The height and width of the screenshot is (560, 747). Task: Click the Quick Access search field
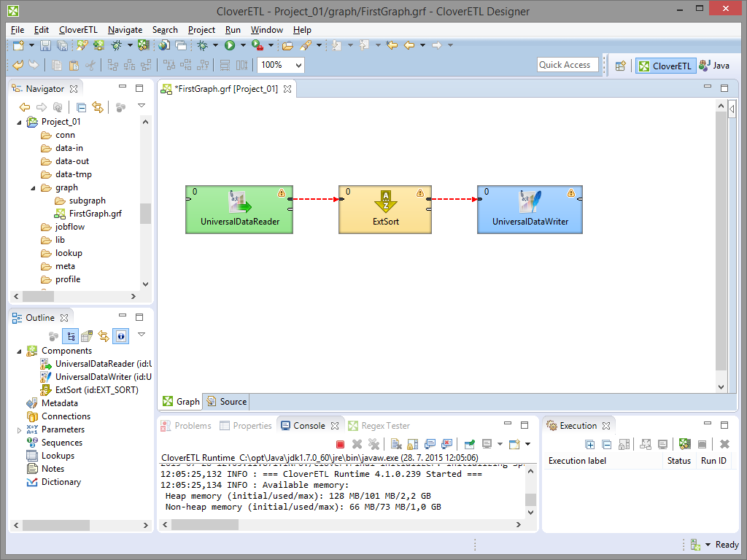click(568, 65)
